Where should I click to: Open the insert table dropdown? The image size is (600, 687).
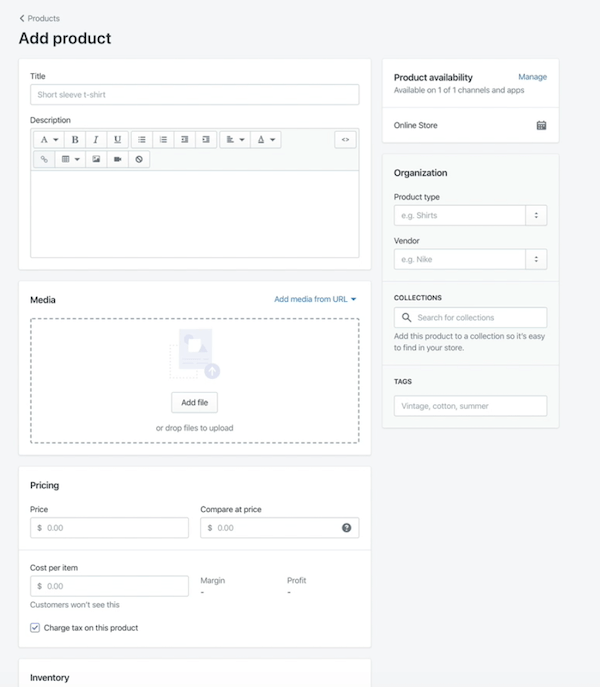pos(70,159)
